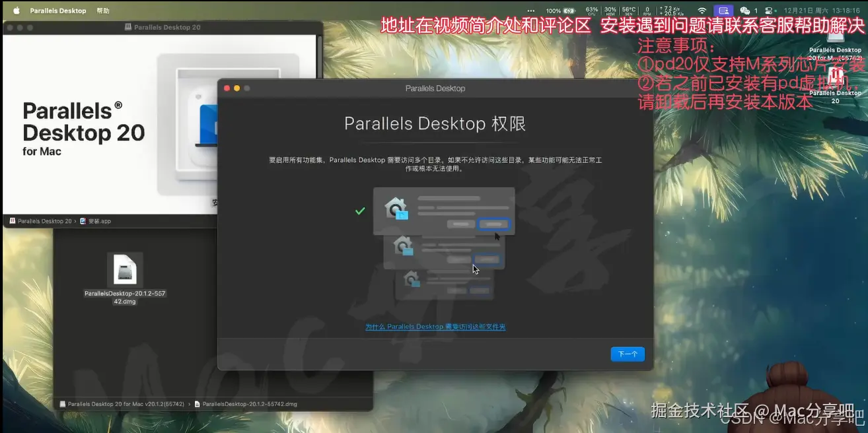Click the Parallels icon in the Finder title bar

pyautogui.click(x=127, y=27)
